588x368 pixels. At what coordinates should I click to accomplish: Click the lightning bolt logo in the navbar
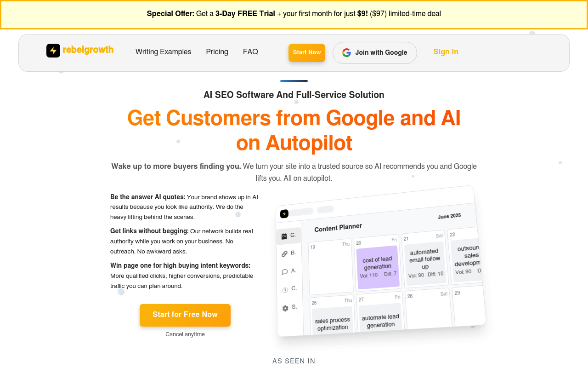[53, 51]
